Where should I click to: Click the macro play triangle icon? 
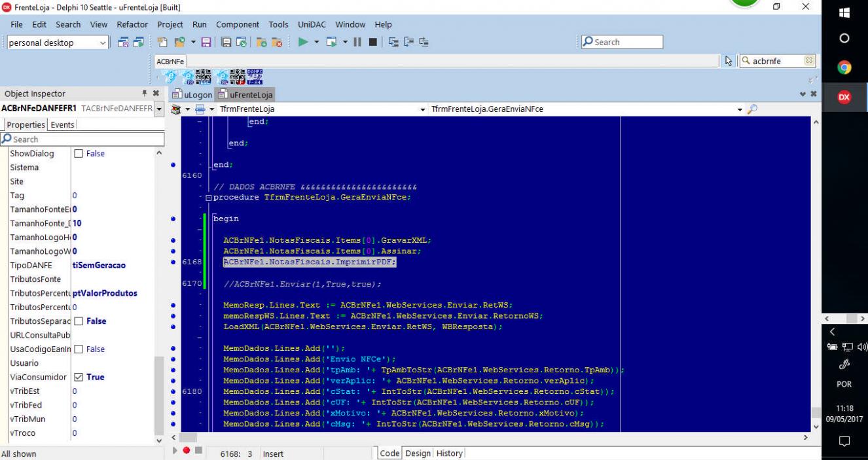(175, 451)
